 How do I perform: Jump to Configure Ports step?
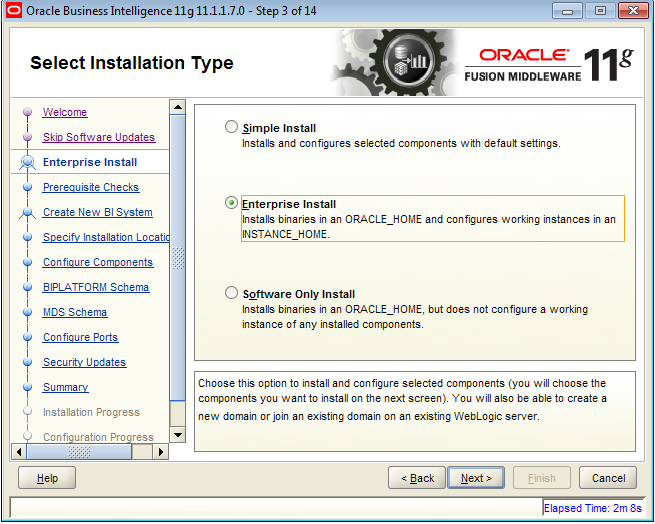81,337
